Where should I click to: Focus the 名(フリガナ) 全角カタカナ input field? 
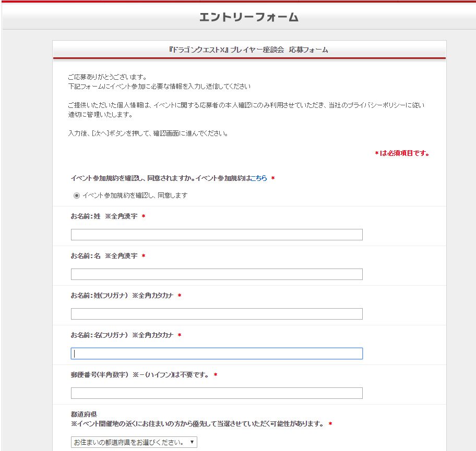tap(217, 354)
